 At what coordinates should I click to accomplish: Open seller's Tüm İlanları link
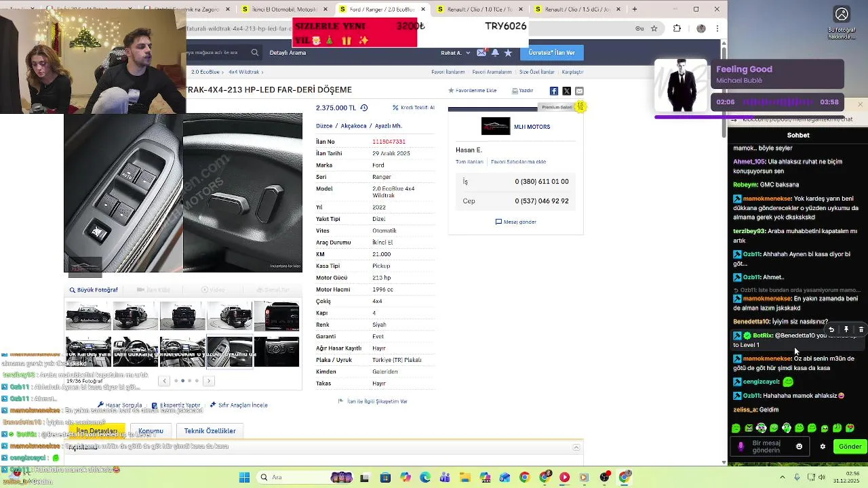click(469, 162)
